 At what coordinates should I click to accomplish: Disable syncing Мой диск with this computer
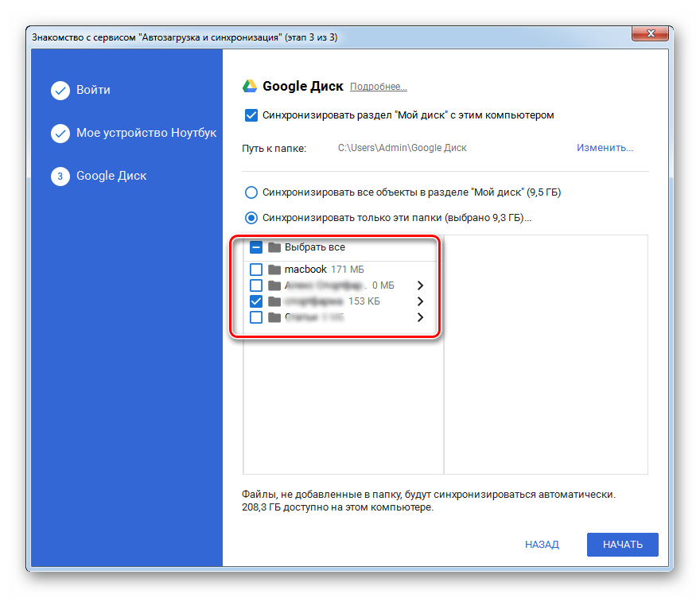click(x=251, y=115)
